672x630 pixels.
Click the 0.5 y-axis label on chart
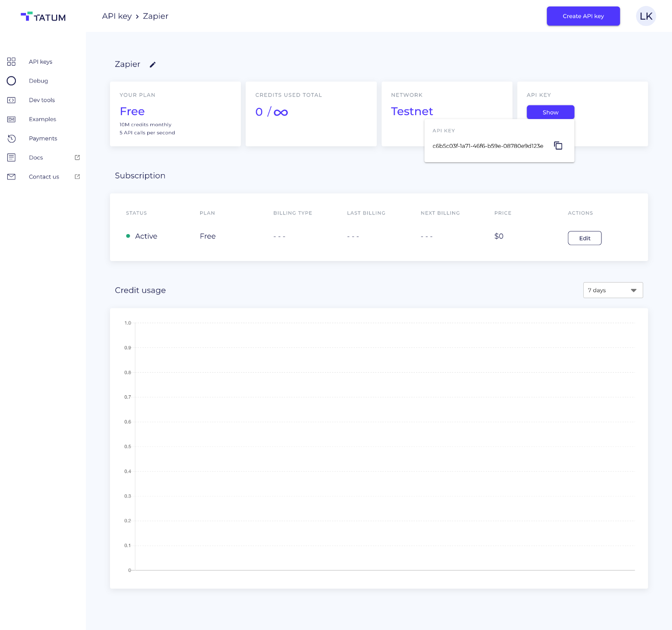pos(128,447)
